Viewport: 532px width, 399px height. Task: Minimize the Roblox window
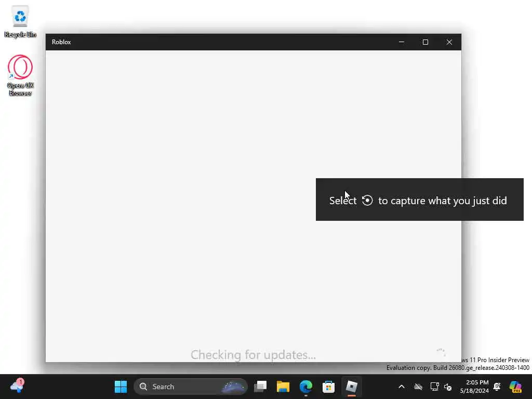[402, 42]
